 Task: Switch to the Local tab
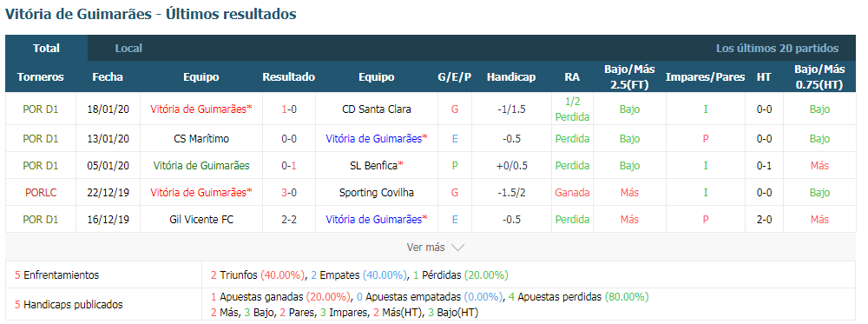coord(128,48)
